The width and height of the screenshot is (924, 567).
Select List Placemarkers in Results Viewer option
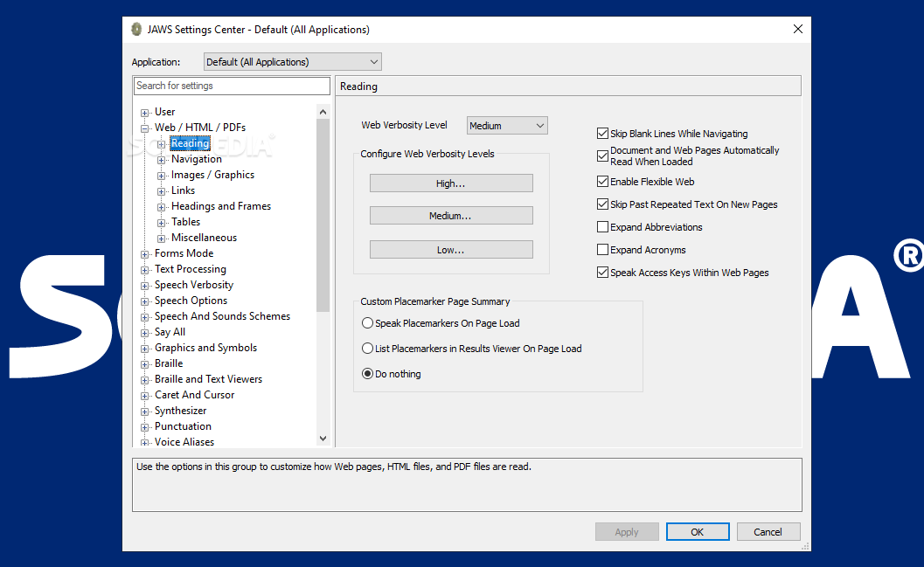tap(367, 348)
